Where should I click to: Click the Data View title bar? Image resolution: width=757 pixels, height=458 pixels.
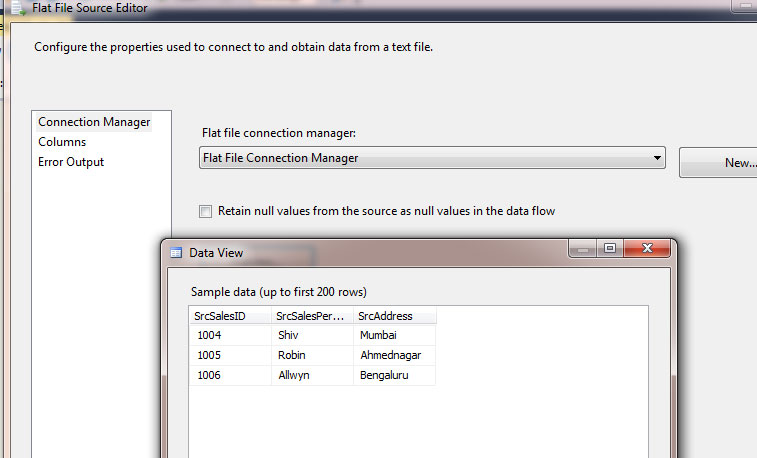[367, 252]
